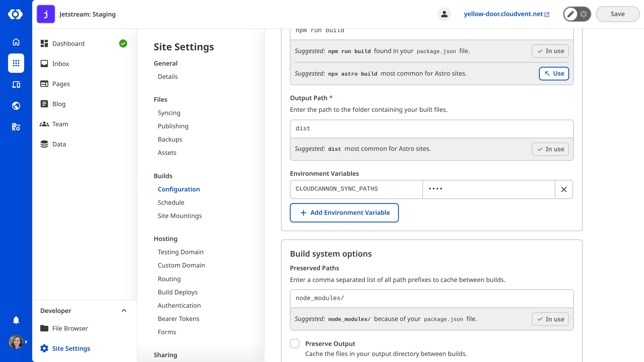The height and width of the screenshot is (362, 644).
Task: Open the File Browser
Action: point(70,328)
